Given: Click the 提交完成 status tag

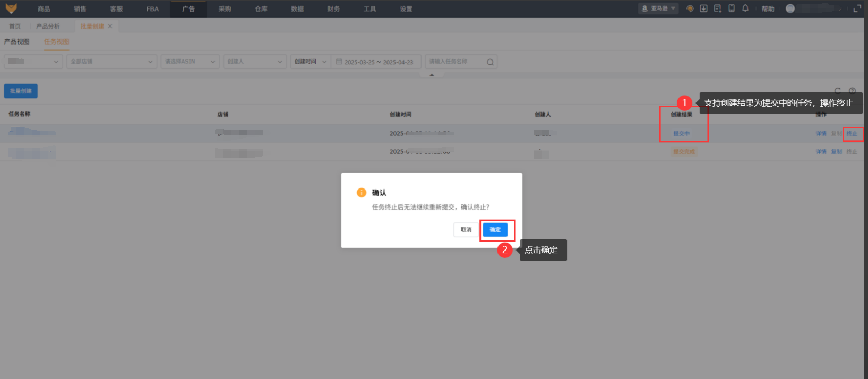Looking at the screenshot, I should click(684, 152).
